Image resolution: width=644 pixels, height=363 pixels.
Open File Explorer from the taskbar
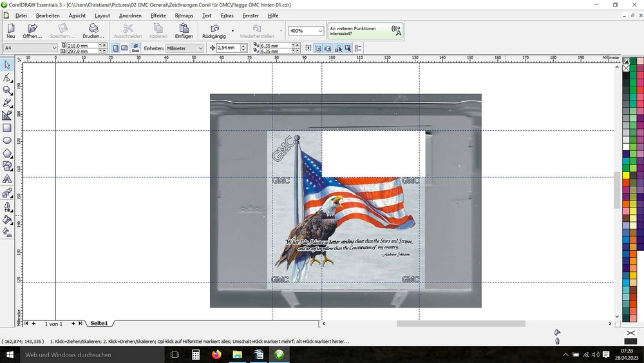(238, 355)
